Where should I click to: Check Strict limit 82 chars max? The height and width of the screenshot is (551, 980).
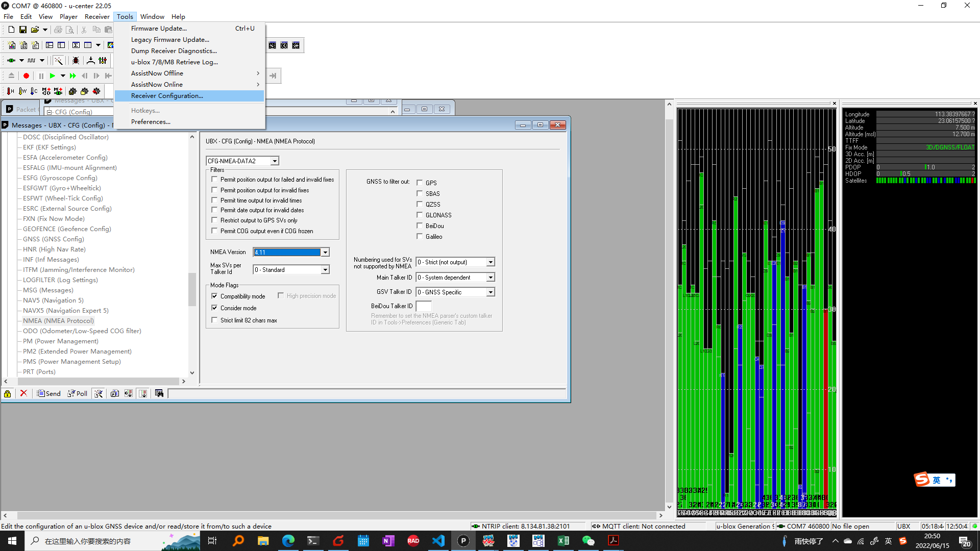click(215, 320)
